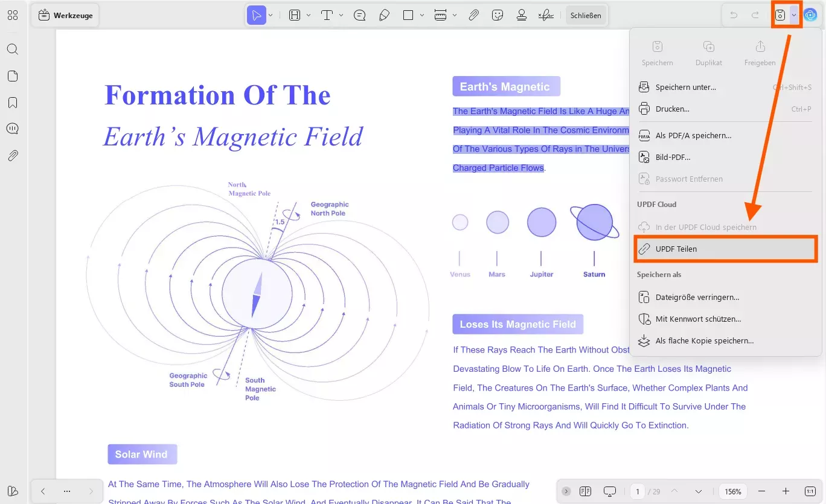Select the text highlight tool

(x=295, y=16)
